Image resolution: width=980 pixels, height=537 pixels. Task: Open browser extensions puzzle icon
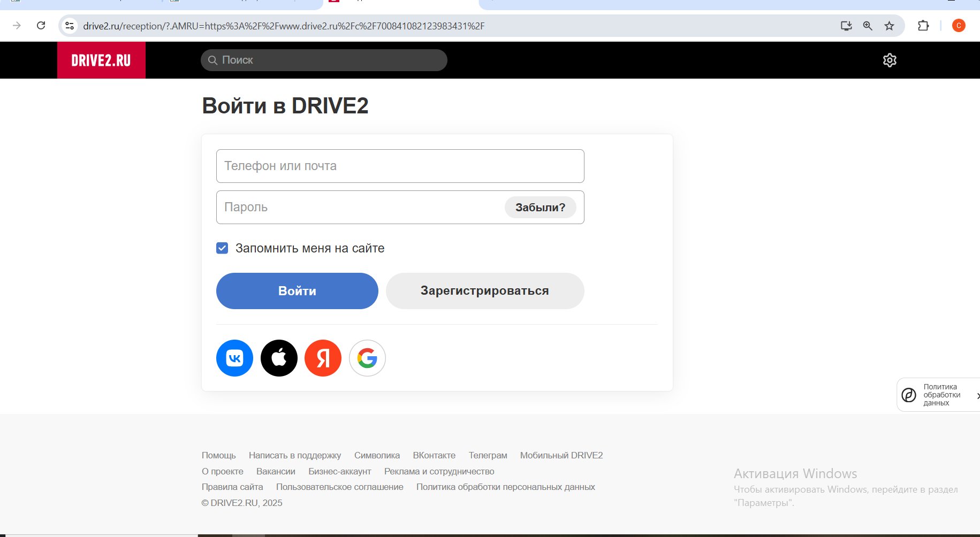tap(923, 26)
